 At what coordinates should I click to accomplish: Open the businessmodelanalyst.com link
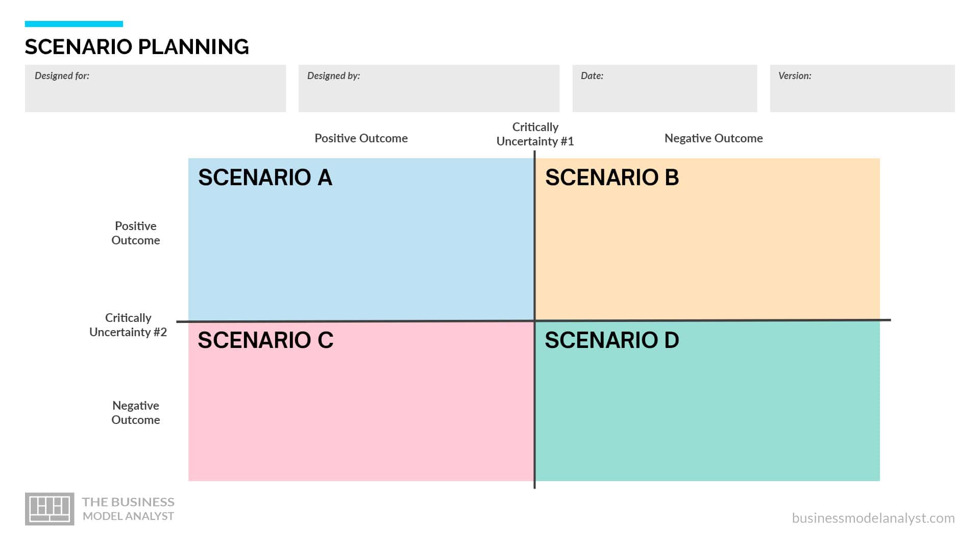coord(873,518)
